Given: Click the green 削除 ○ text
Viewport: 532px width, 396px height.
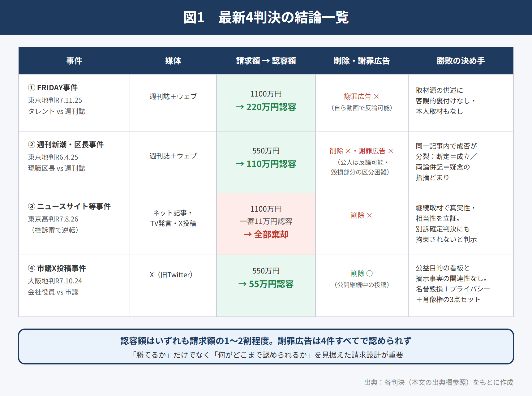Looking at the screenshot, I should 362,273.
